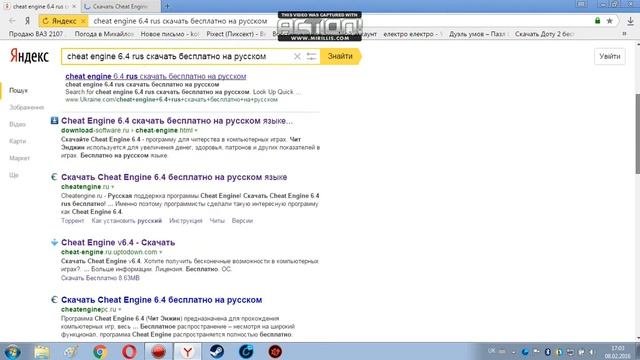Open the downloads arrow icon in toolbar

pyautogui.click(x=631, y=21)
